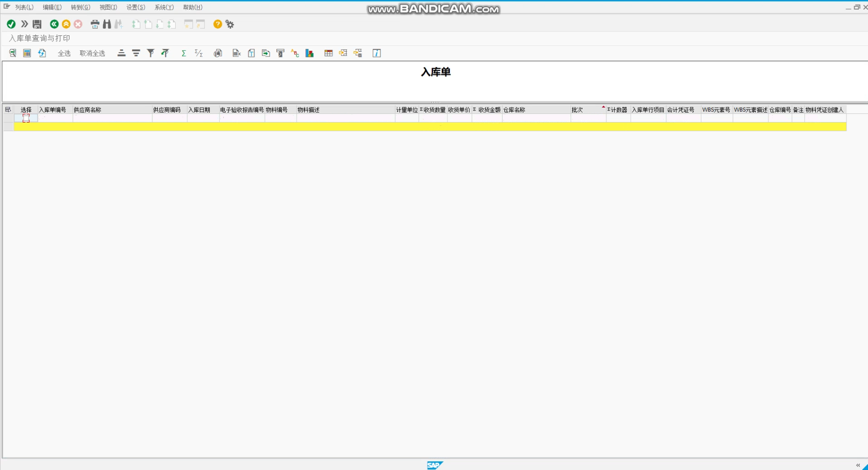
Task: Click the Sigma total icon
Action: [x=183, y=53]
